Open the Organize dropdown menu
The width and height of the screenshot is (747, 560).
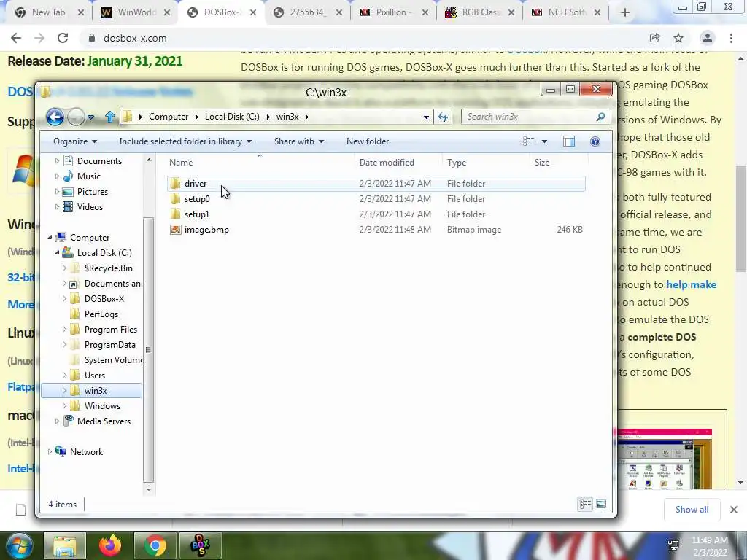pos(75,141)
